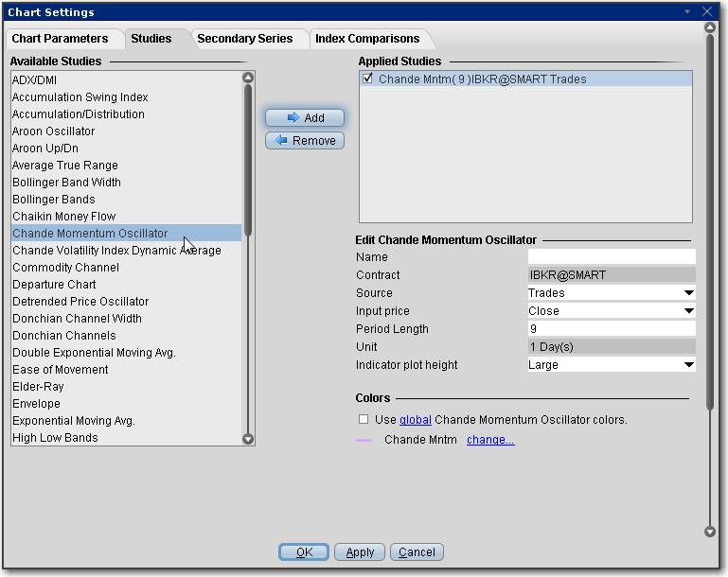Uncheck the Chande Mntm applied study checkbox

tap(367, 79)
